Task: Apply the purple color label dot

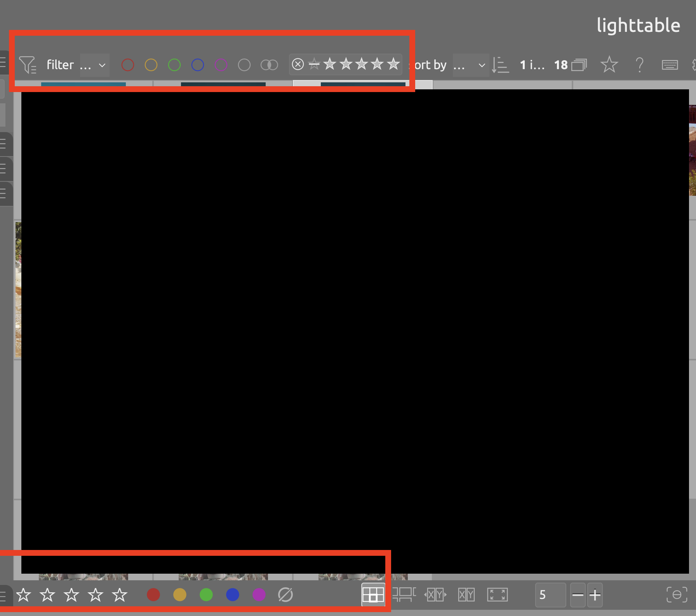Action: tap(259, 595)
